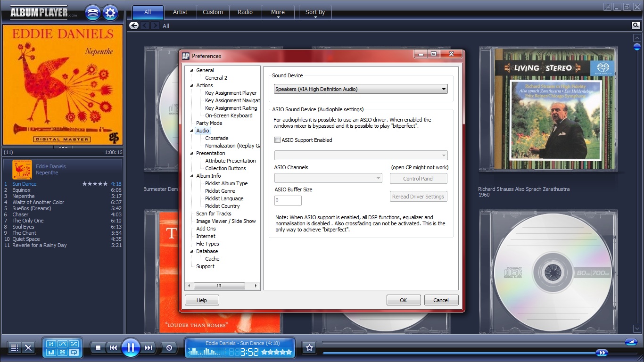Show the playlist list icon

point(15,348)
